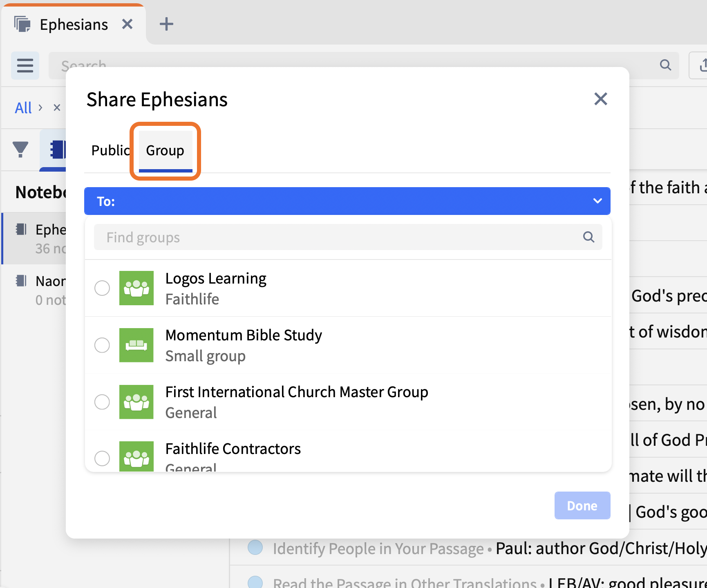This screenshot has height=588, width=707.
Task: Click the Faithlife Contractors group avatar
Action: [136, 456]
